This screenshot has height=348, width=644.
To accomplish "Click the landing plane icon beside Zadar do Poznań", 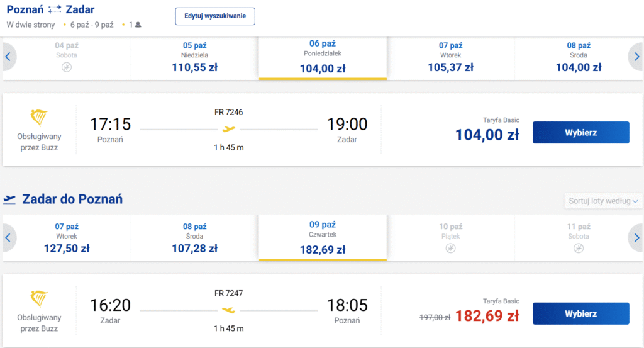I will click(9, 199).
